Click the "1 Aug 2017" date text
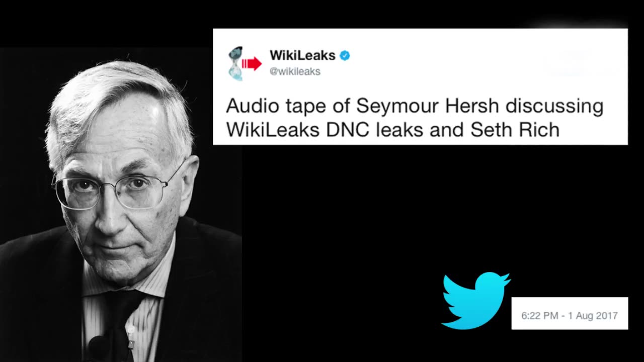Screen dimensions: 644x362 pos(593,316)
